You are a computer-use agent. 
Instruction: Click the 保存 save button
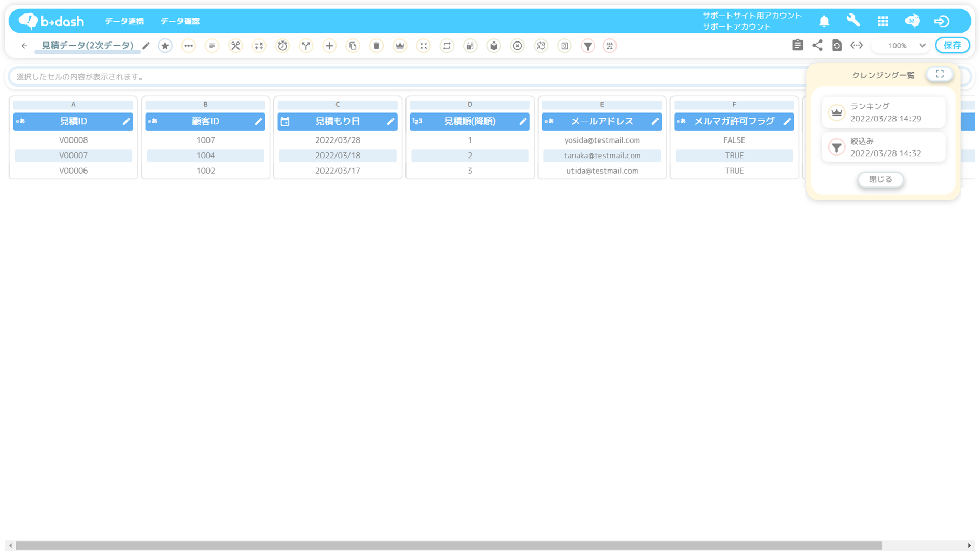(952, 46)
